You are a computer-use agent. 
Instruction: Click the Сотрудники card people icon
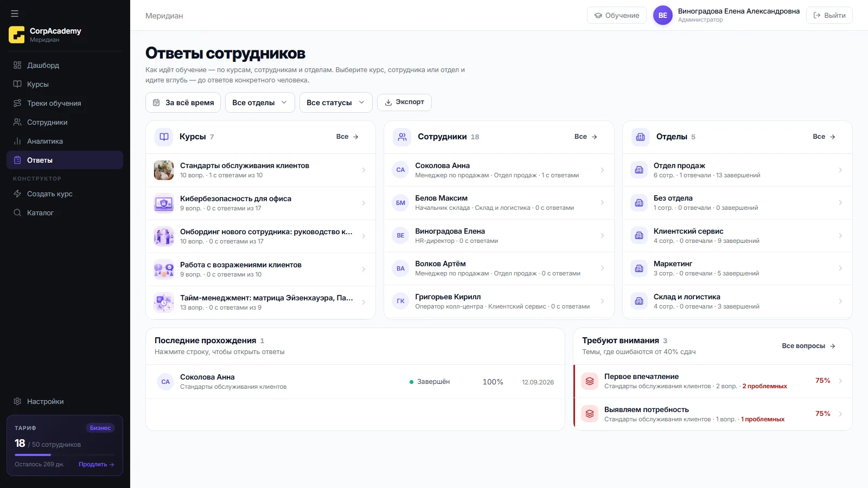coord(402,137)
